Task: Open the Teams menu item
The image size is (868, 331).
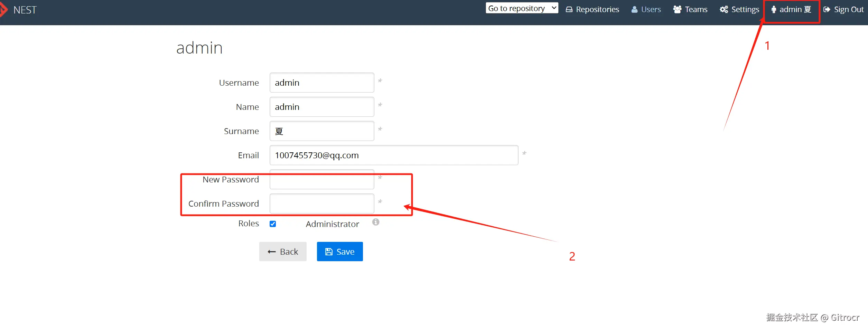Action: (x=690, y=10)
